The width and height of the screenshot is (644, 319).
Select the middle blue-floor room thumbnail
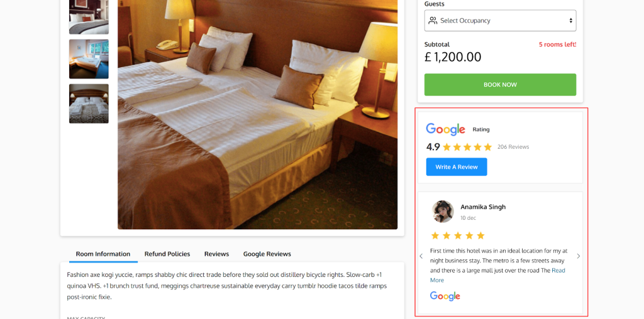point(89,59)
